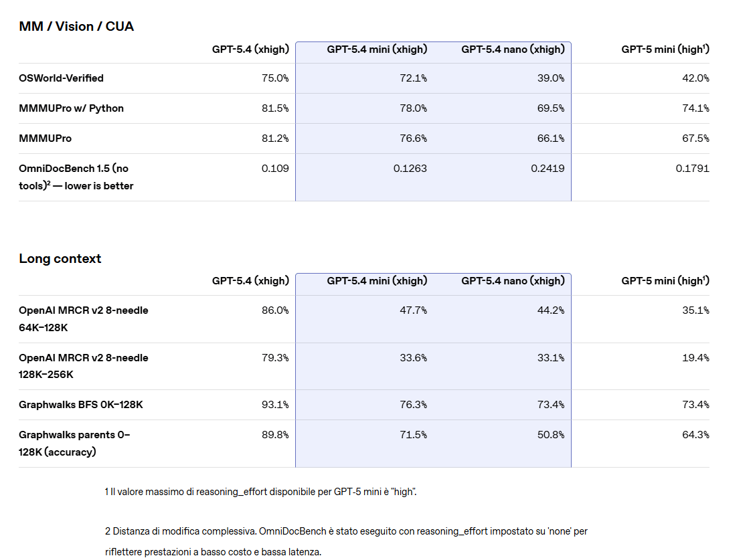Select the Graphwalks BFS 0K–128K row label

80,405
